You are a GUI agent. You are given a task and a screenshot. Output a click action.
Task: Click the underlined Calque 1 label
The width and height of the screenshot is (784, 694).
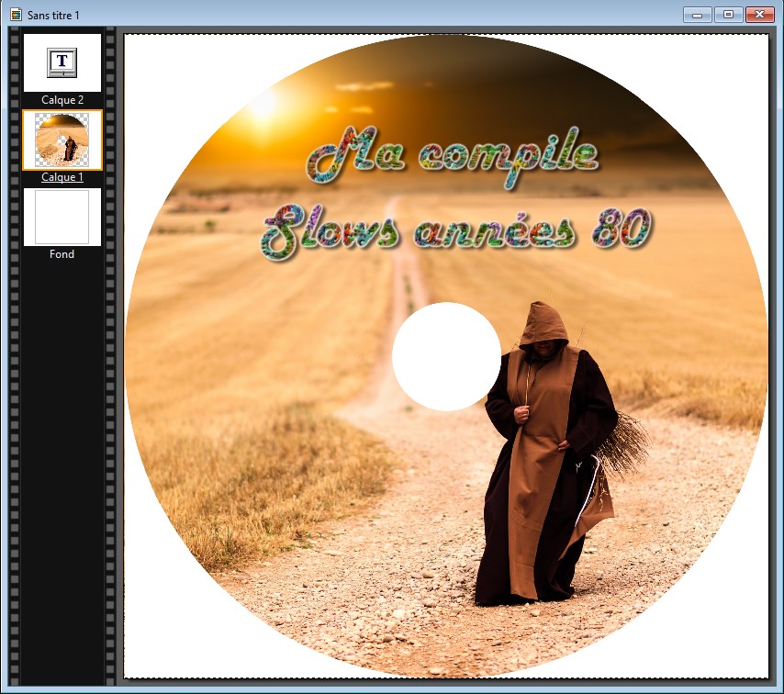[x=62, y=177]
